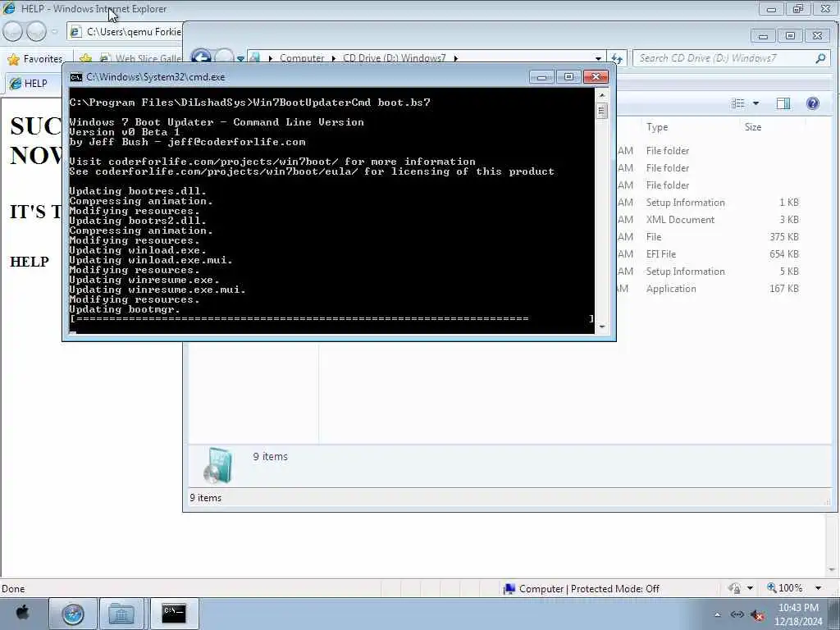
Task: Sort by the Size column header
Action: tap(753, 127)
